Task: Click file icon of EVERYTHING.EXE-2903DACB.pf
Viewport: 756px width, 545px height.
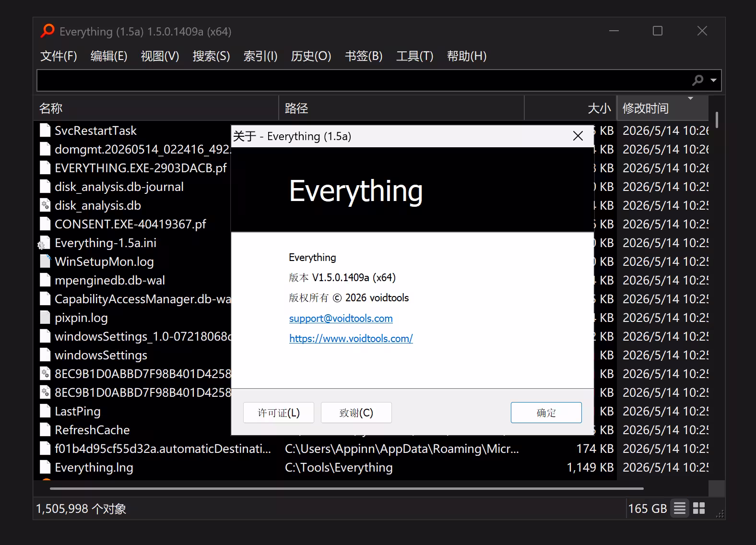Action: pos(45,168)
